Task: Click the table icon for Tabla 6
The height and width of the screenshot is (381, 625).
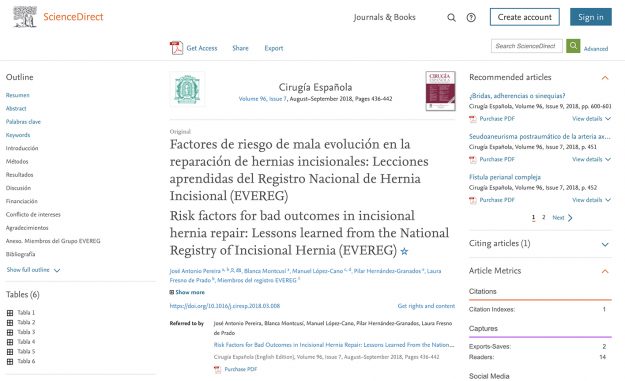Action: coord(10,361)
